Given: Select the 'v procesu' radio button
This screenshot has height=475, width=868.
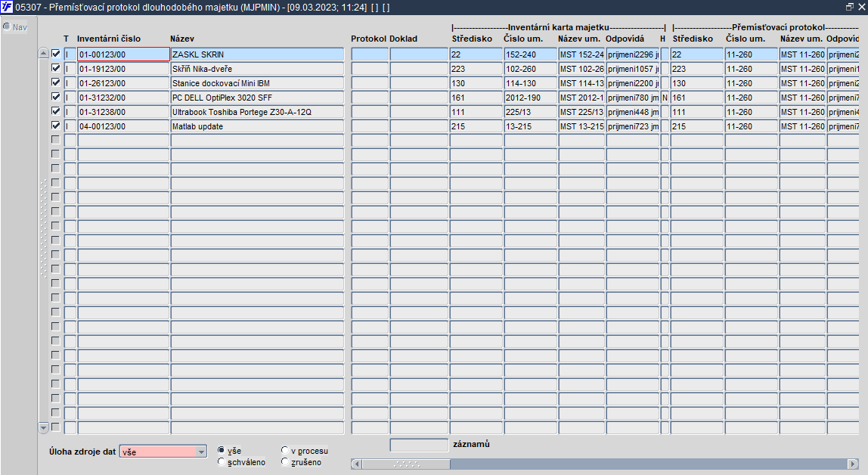Looking at the screenshot, I should tap(285, 450).
